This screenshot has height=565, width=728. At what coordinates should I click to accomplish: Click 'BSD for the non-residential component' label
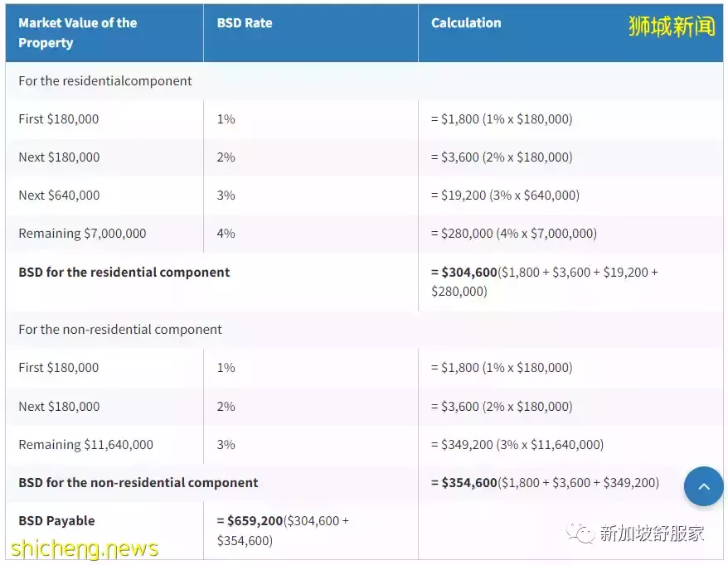138,483
